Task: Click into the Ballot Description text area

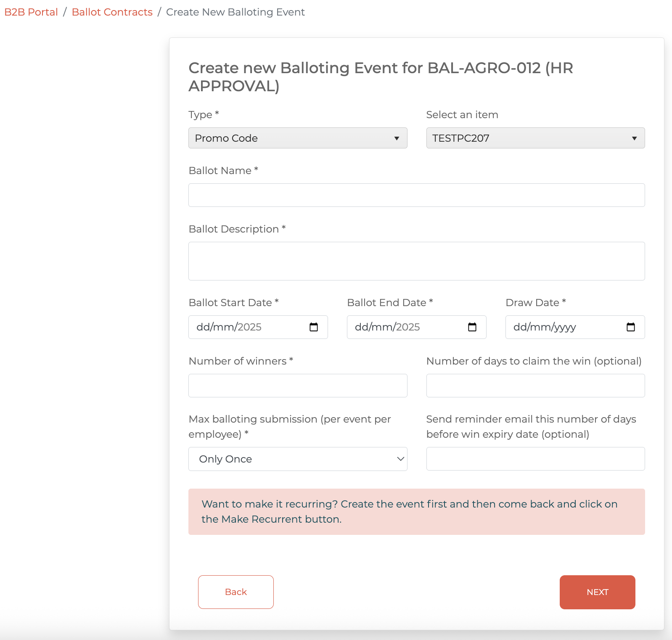Action: (416, 261)
